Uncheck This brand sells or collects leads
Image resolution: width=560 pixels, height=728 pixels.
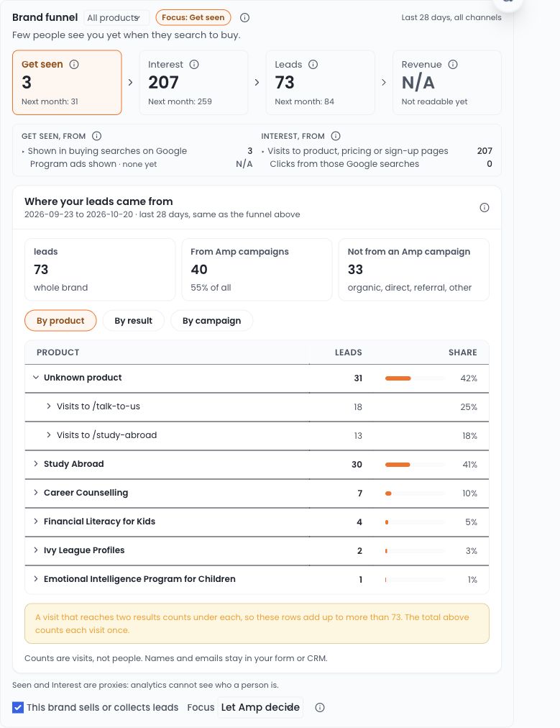pos(18,708)
